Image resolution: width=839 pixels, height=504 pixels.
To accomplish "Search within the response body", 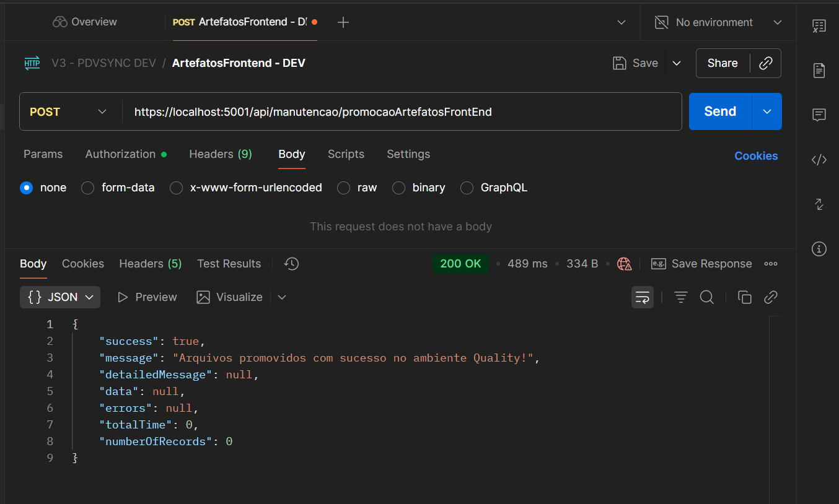I will 707,297.
